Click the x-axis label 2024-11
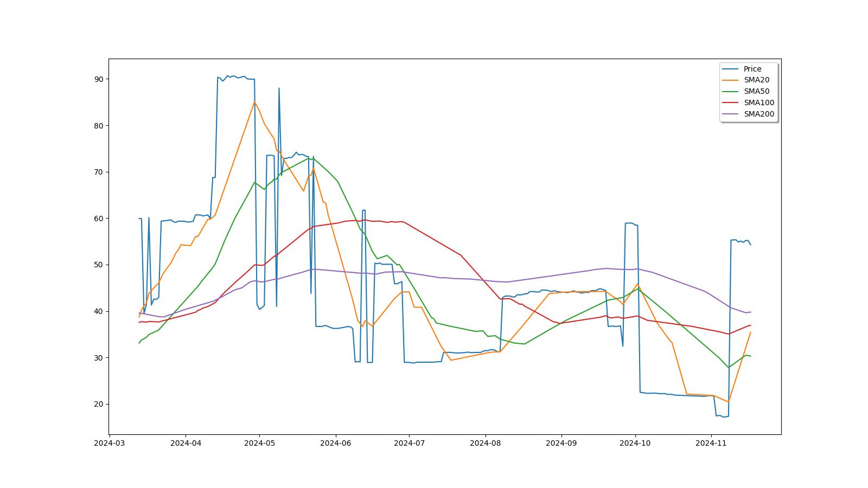 (711, 443)
